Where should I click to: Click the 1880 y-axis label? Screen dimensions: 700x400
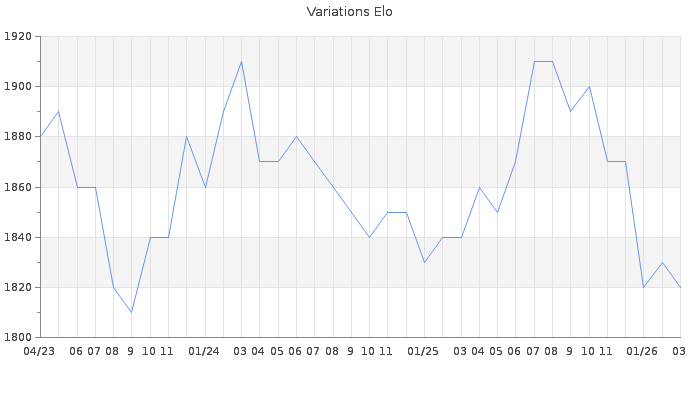pyautogui.click(x=18, y=137)
